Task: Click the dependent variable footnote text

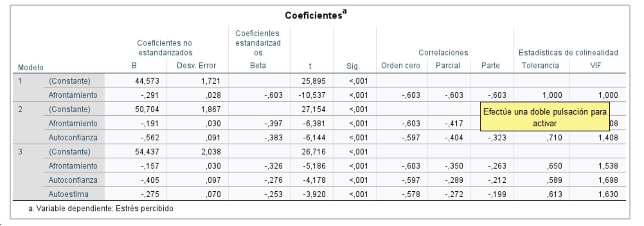Action: tap(101, 209)
